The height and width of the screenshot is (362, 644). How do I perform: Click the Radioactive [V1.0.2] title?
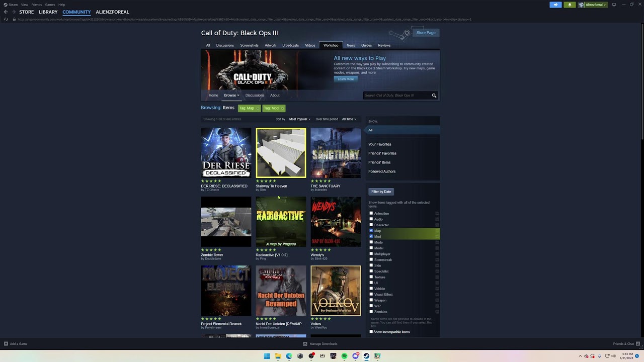[272, 255]
